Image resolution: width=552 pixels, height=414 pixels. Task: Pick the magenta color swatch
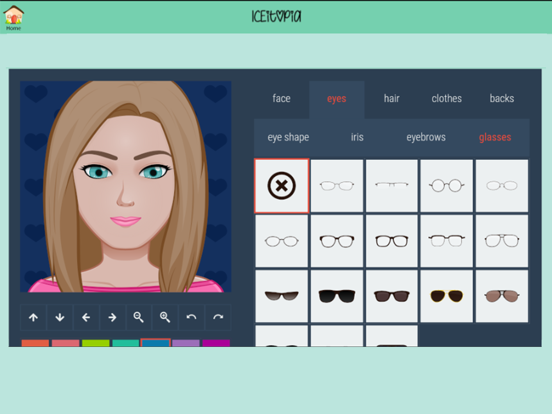coord(216,343)
